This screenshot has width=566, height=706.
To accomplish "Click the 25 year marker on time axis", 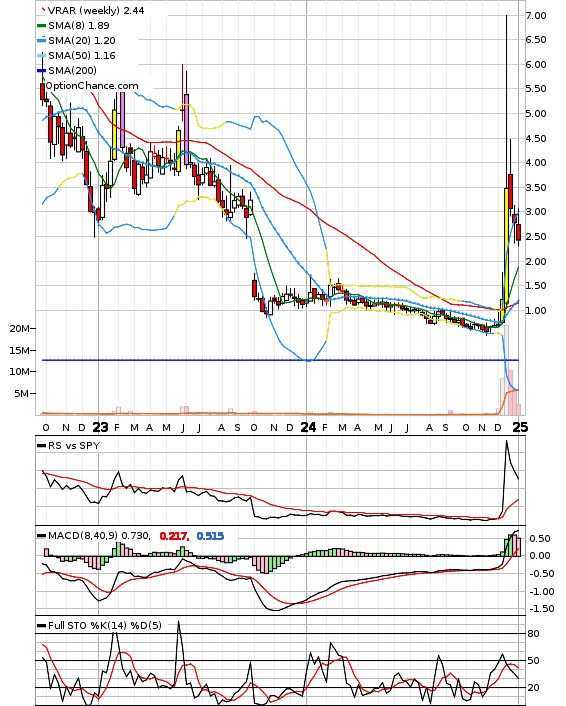I will pos(520,427).
